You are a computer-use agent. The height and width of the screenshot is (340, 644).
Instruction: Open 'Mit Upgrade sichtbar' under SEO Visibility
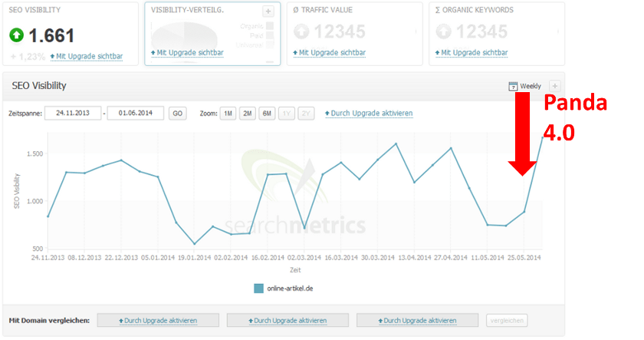tap(87, 56)
